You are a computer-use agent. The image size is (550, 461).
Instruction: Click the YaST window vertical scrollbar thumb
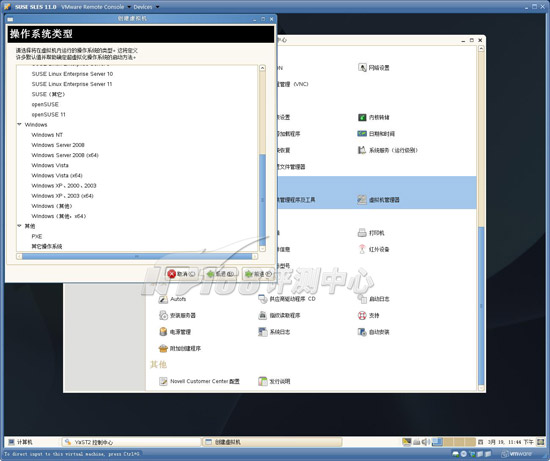click(x=481, y=306)
